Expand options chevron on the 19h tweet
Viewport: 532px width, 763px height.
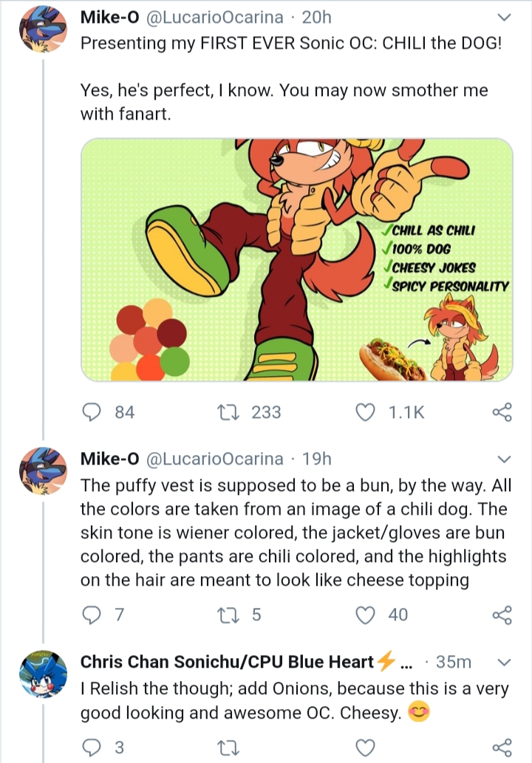[x=505, y=459]
